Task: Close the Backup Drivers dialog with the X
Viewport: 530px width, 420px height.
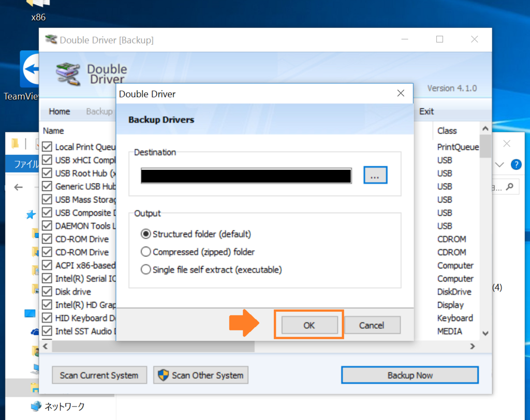Action: pos(401,93)
